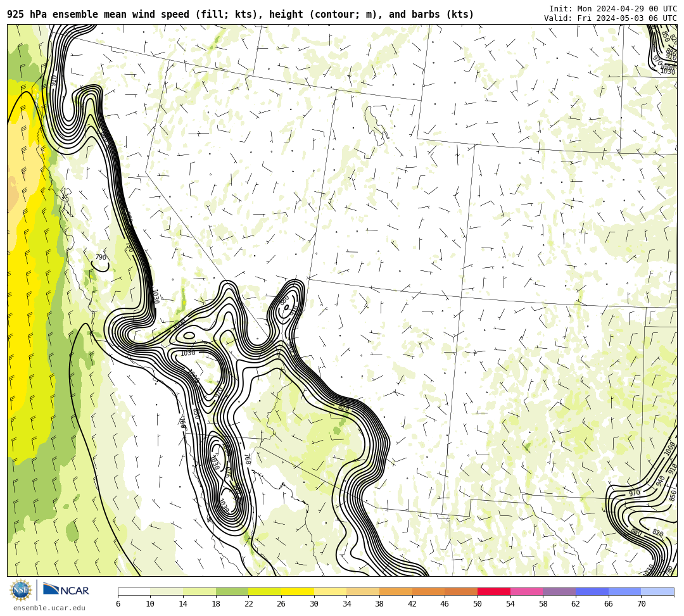
Task: Pick the light orange 34–38 kts colorbar segment
Action: [363, 591]
